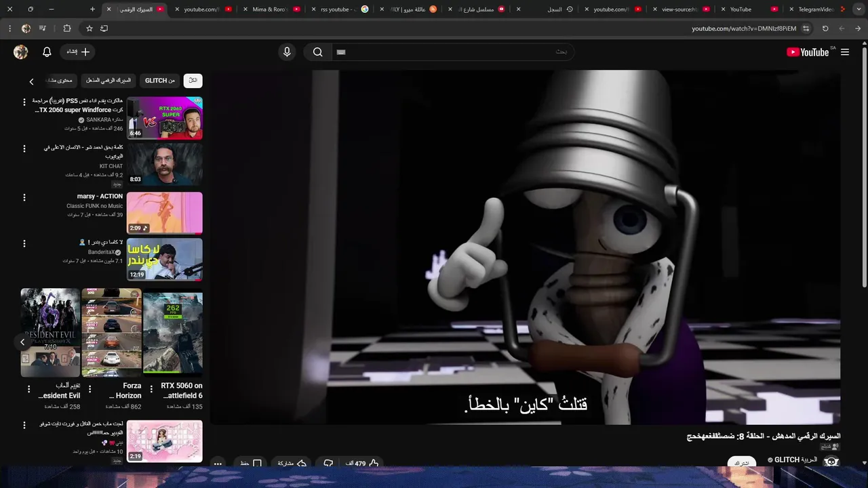Open the GLITCH channel avatar
This screenshot has height=488, width=868.
831,462
